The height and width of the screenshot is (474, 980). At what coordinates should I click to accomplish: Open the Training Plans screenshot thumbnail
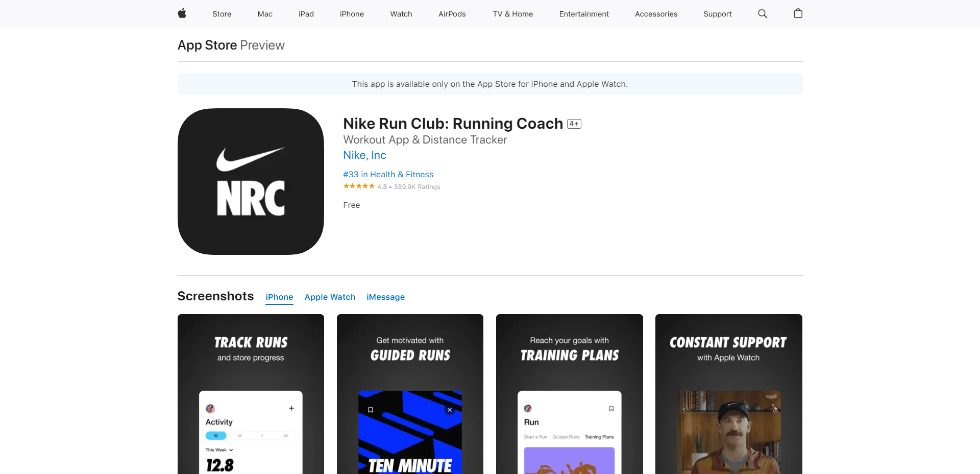click(570, 394)
